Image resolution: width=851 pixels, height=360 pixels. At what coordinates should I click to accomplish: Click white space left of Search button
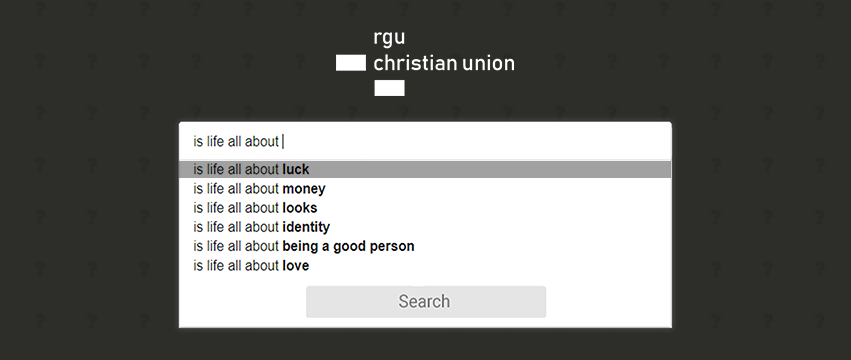pos(243,302)
